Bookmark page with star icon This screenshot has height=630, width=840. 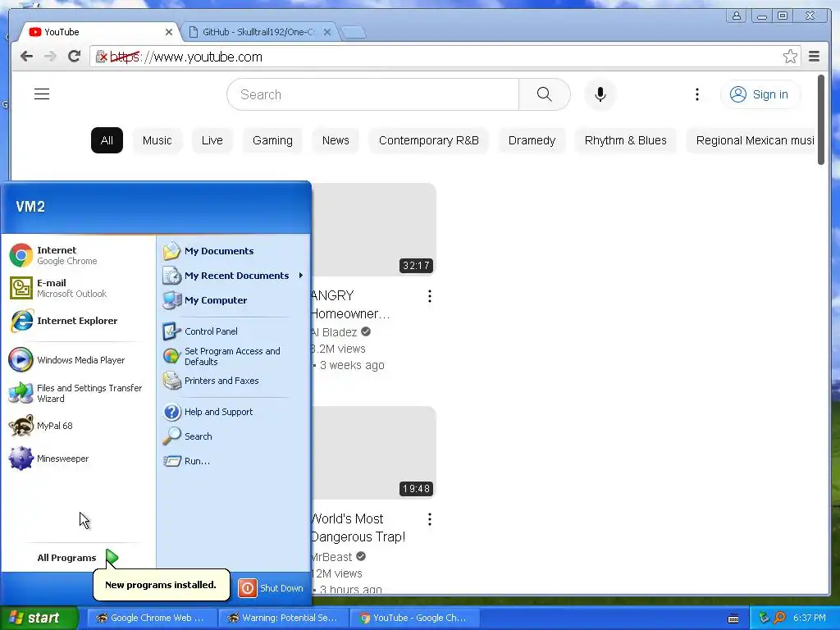point(790,57)
